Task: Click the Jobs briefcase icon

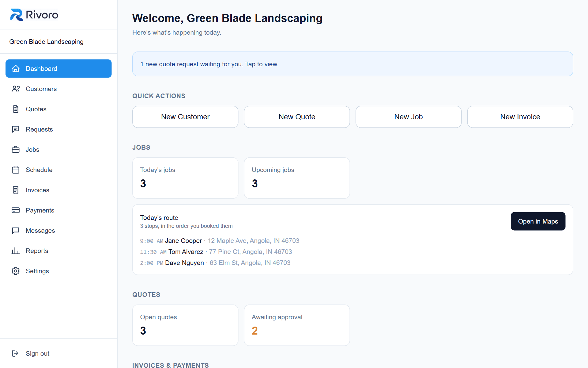Action: [x=16, y=150]
